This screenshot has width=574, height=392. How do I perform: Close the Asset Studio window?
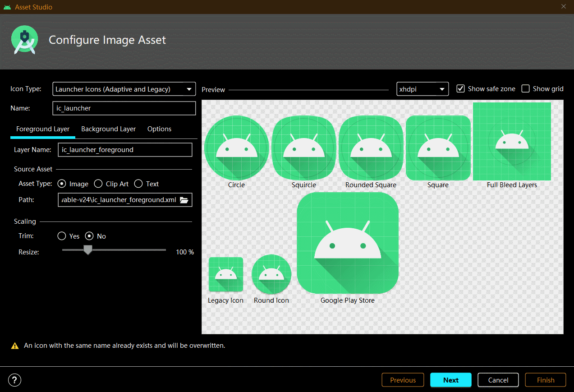click(563, 6)
